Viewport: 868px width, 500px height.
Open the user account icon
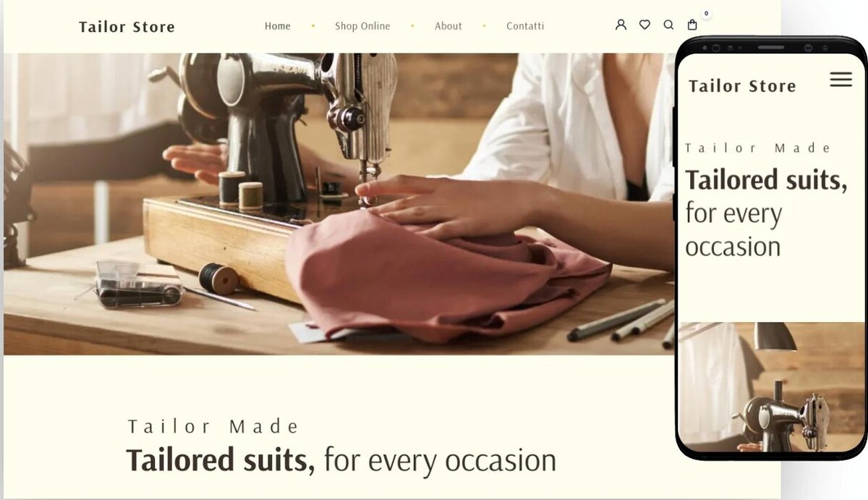click(621, 25)
